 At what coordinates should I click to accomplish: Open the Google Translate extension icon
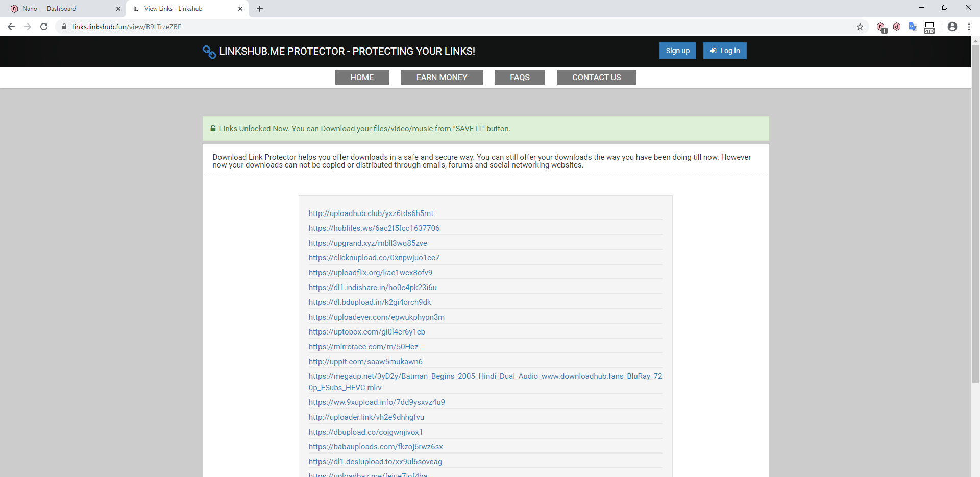point(913,27)
